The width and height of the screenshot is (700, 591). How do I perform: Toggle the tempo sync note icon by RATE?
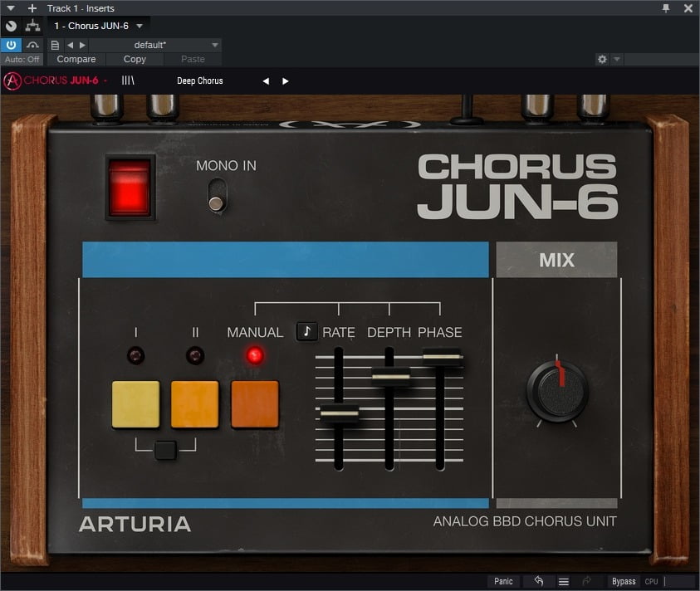(x=306, y=332)
